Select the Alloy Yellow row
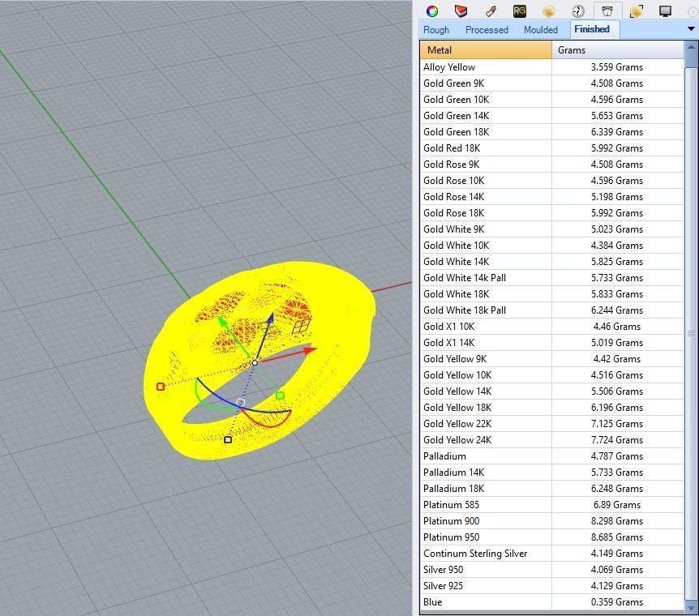Viewport: 699px width, 616px height. [x=551, y=67]
